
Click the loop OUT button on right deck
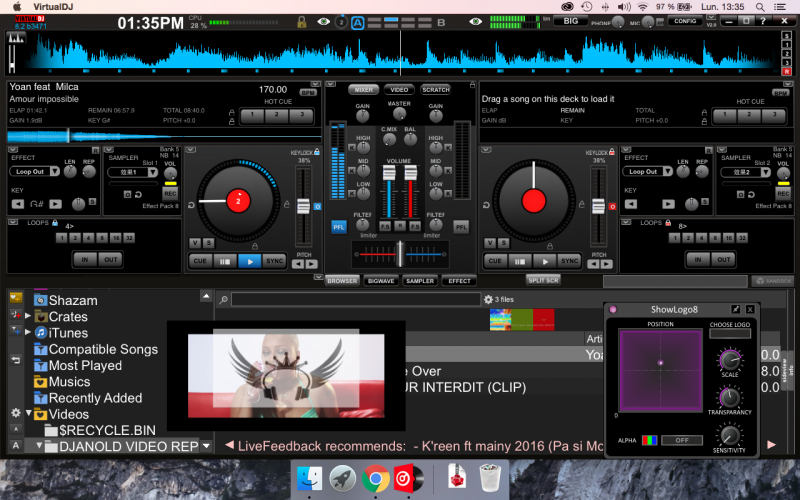pos(723,260)
